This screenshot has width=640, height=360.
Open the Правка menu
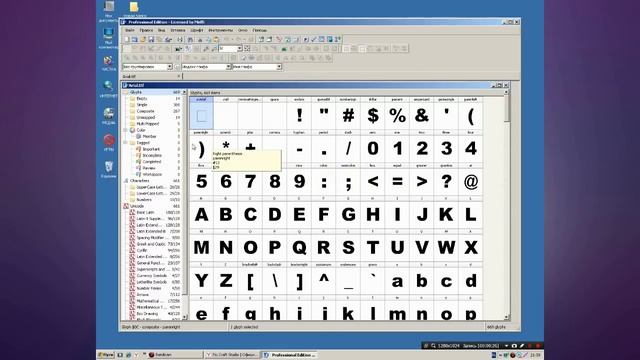[x=146, y=30]
